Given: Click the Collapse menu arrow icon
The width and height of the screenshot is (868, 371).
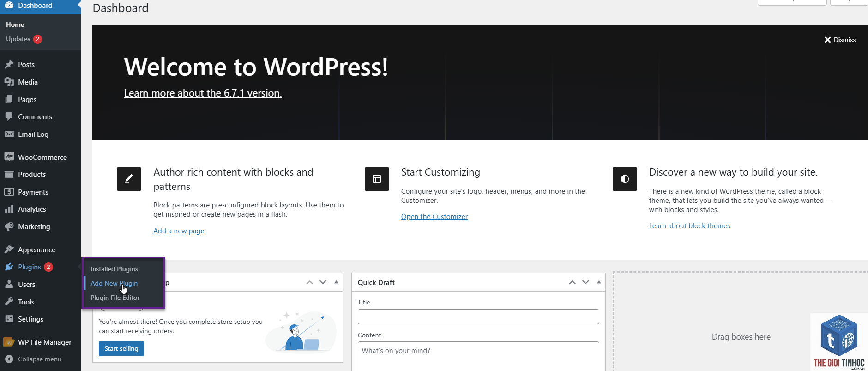Looking at the screenshot, I should coord(9,359).
